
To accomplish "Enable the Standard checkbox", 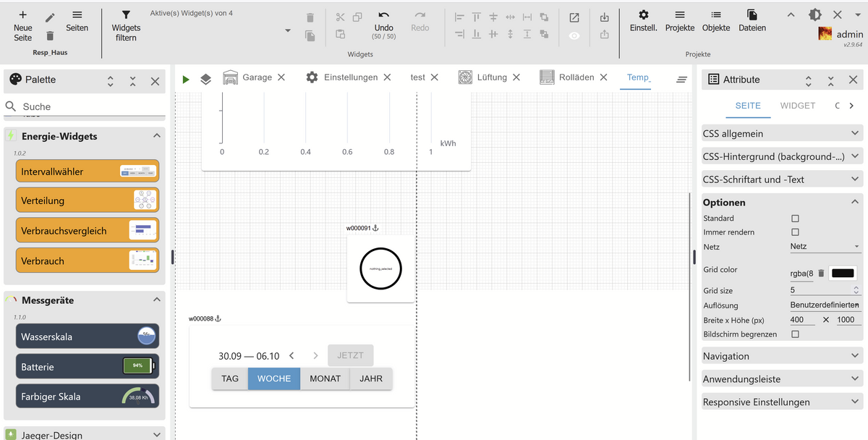I will [795, 219].
